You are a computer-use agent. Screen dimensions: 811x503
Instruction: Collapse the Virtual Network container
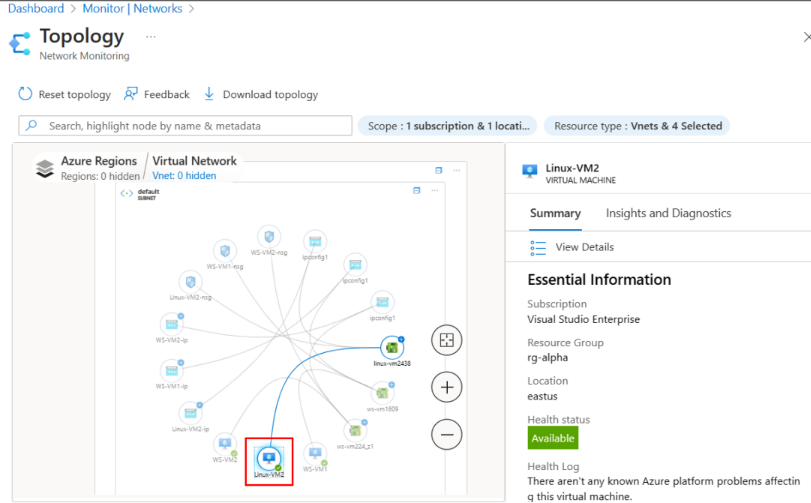point(439,170)
